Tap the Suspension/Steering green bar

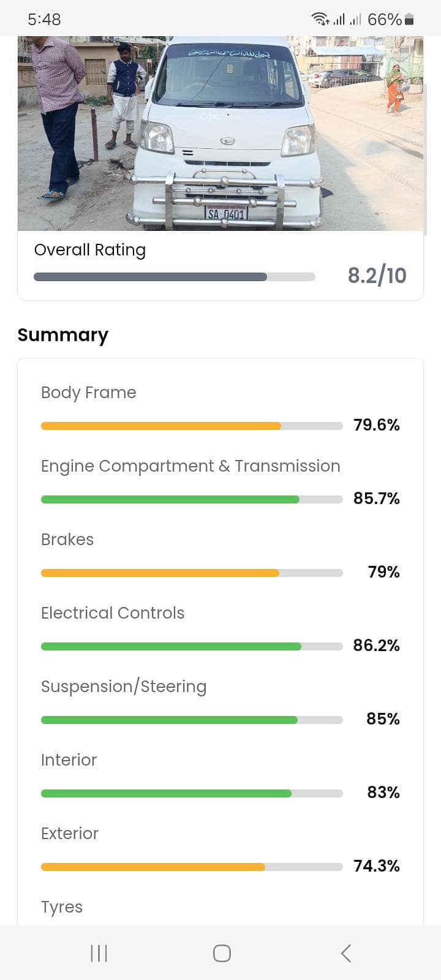[191, 720]
